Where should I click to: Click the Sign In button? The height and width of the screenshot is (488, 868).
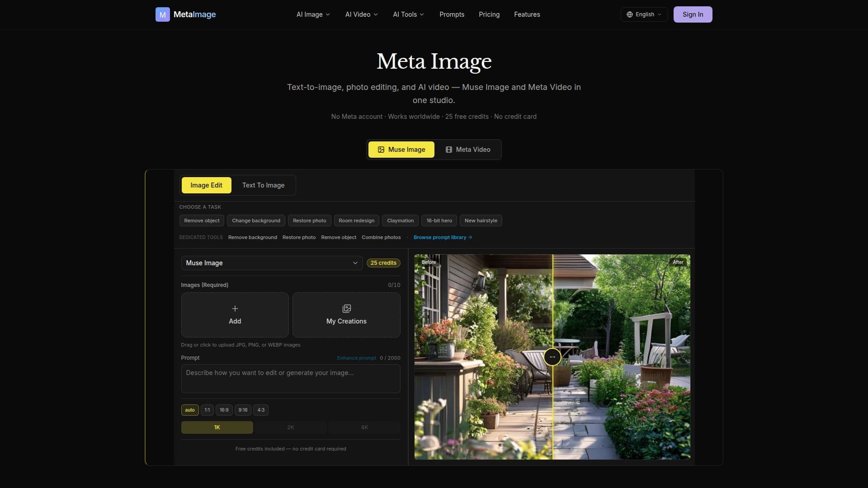coord(693,14)
